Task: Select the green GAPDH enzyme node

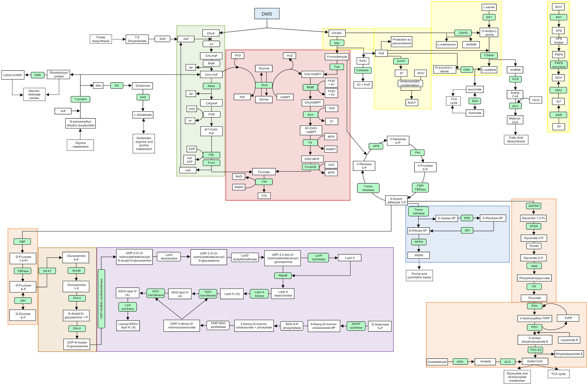Action: (x=533, y=206)
